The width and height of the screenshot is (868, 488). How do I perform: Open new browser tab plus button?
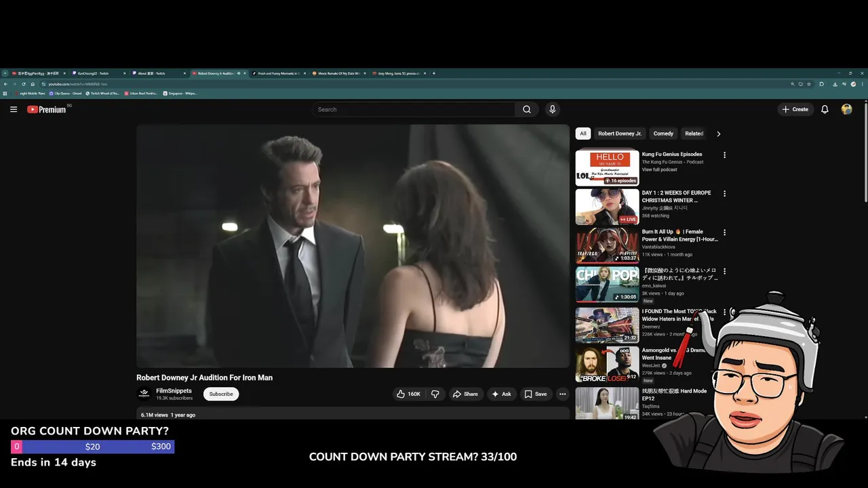click(x=434, y=73)
